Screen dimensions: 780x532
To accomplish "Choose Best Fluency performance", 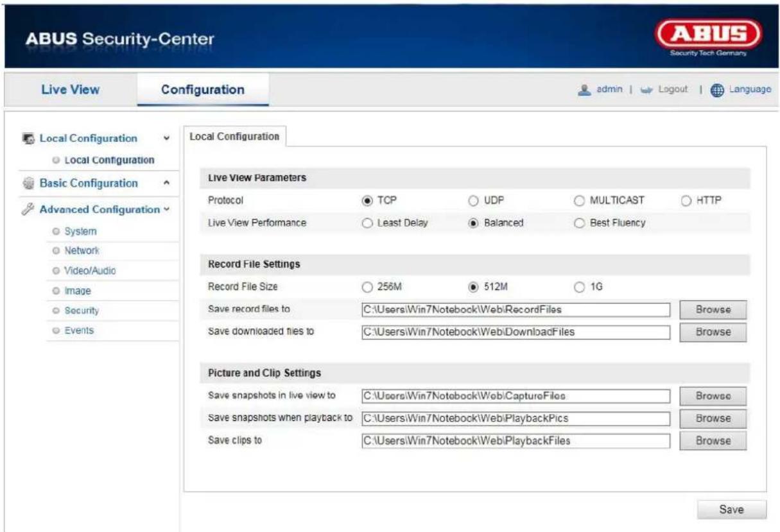I will tap(580, 223).
